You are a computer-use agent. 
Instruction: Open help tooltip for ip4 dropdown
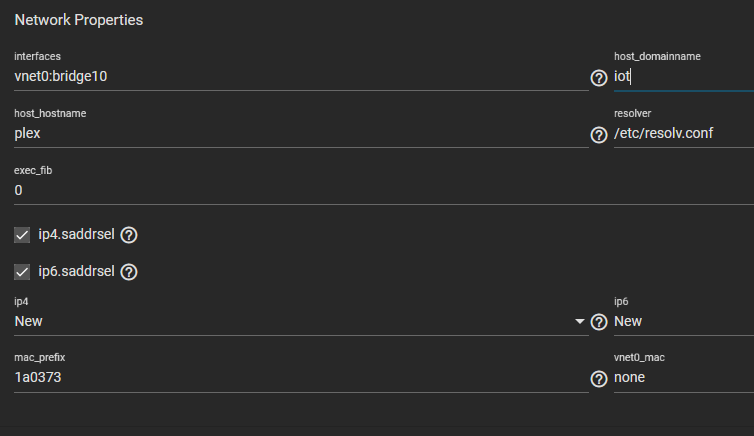click(599, 322)
